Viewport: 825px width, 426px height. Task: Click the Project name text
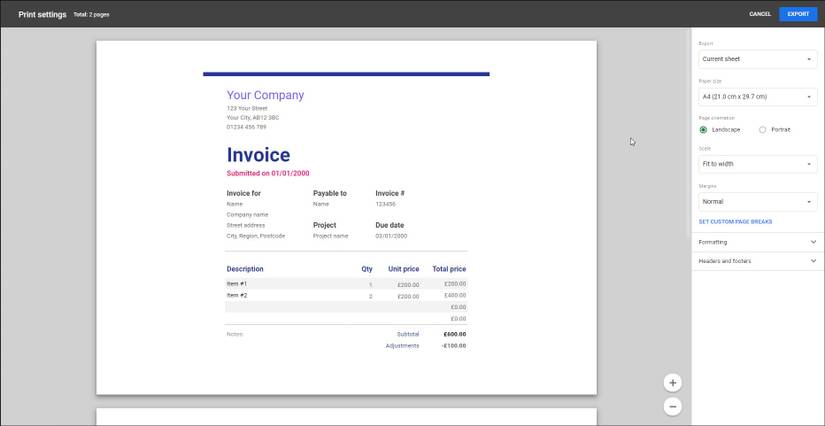[x=330, y=236]
